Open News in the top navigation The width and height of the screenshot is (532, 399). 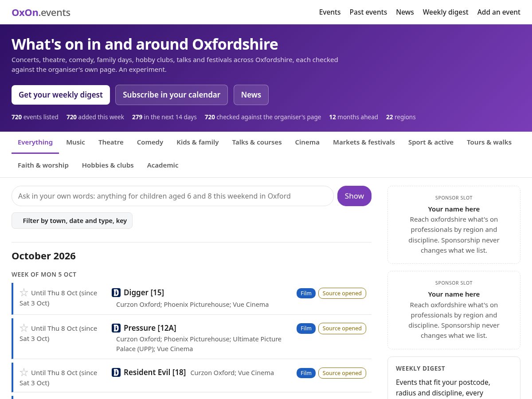[x=405, y=12]
